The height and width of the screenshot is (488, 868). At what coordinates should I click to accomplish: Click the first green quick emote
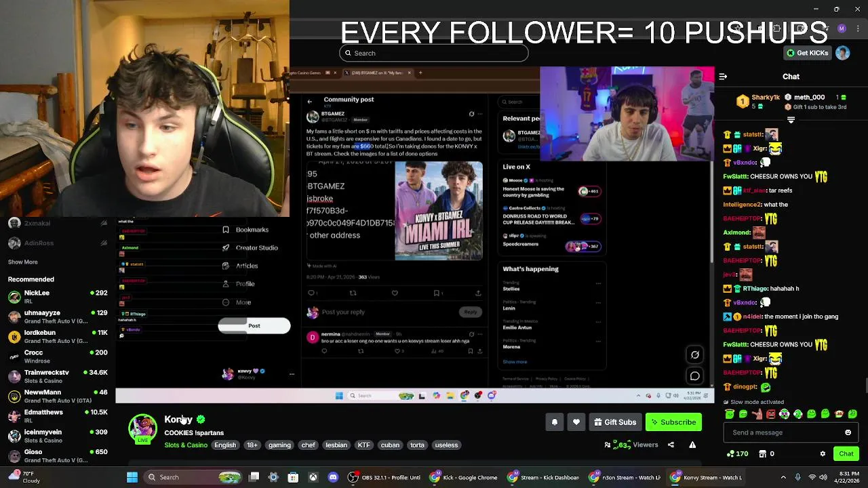(x=730, y=414)
